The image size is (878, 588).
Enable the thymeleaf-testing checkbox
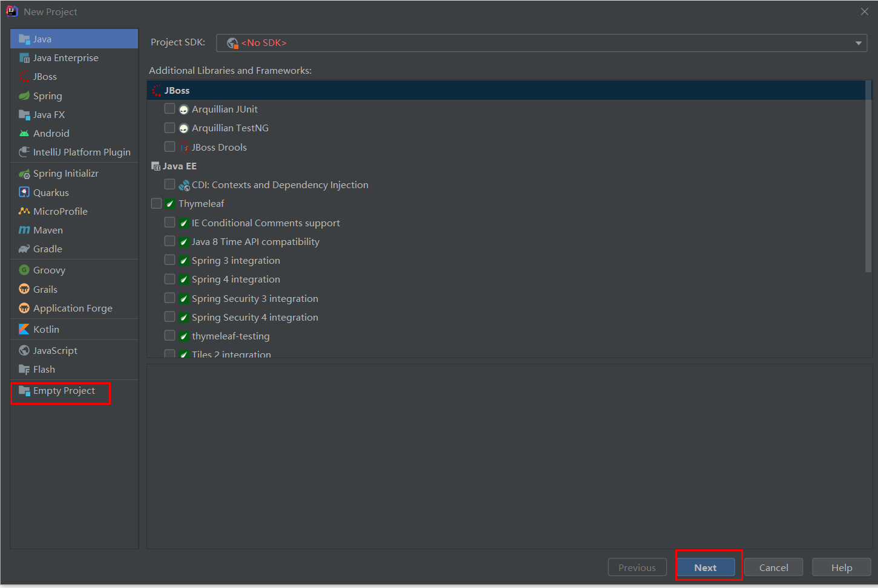[169, 336]
